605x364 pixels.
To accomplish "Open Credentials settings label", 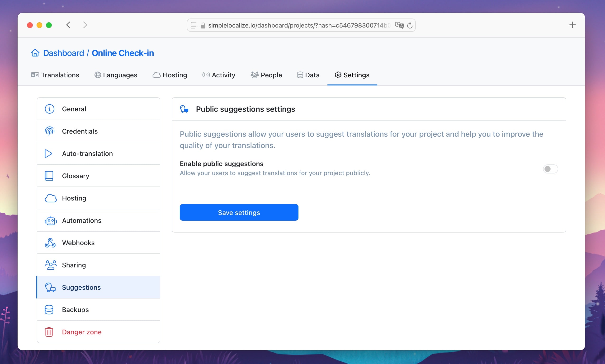I will click(80, 131).
